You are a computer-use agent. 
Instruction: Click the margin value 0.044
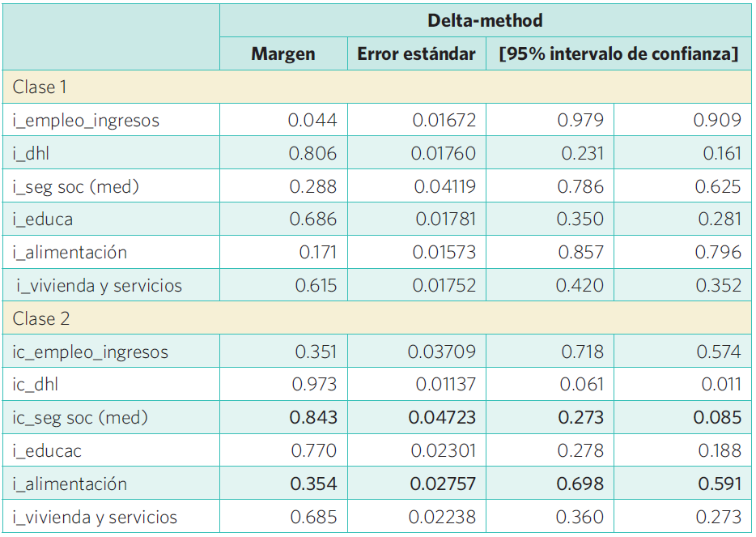pyautogui.click(x=312, y=121)
